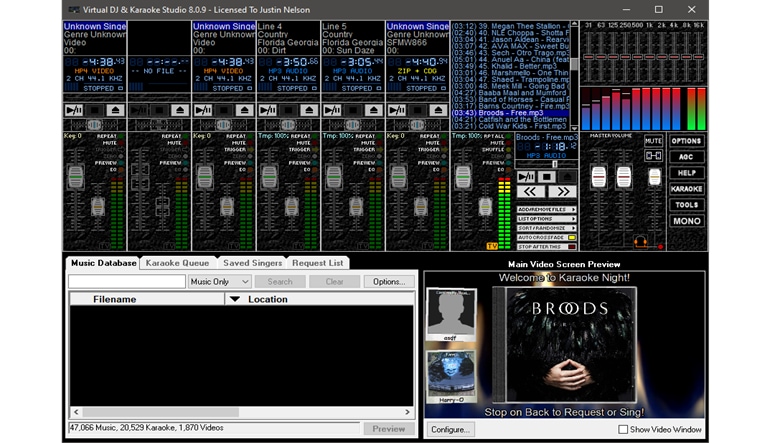
Task: Click the link icon below the MUTE button
Action: (x=653, y=156)
